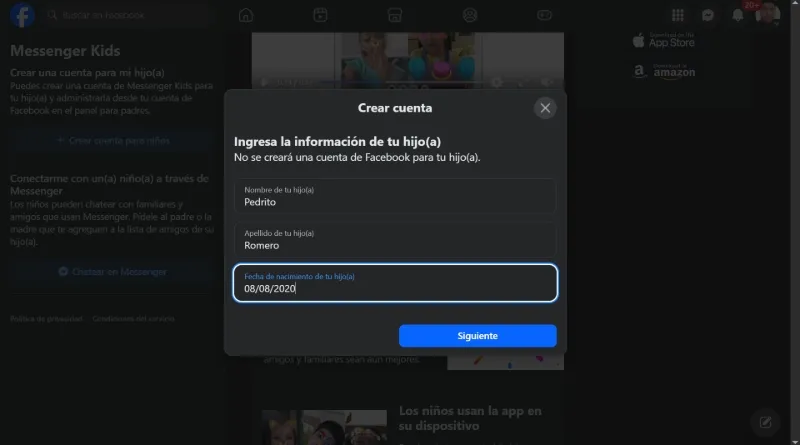
Task: Click the video play button
Action: click(264, 82)
